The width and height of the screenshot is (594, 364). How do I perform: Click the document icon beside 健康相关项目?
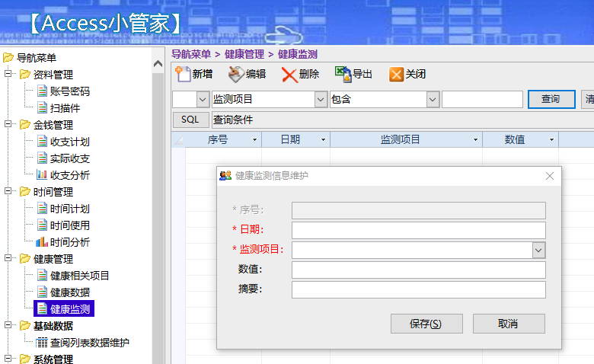tap(43, 276)
